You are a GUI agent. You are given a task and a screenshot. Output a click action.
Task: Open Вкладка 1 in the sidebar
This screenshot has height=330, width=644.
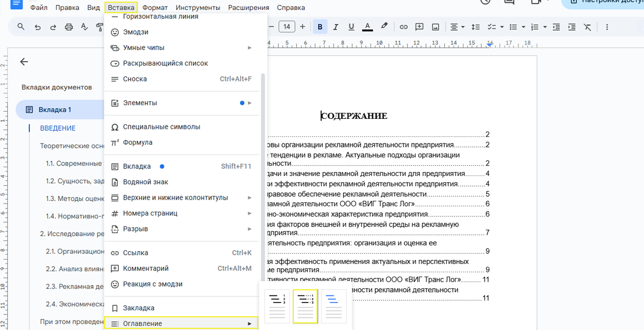[x=54, y=109]
